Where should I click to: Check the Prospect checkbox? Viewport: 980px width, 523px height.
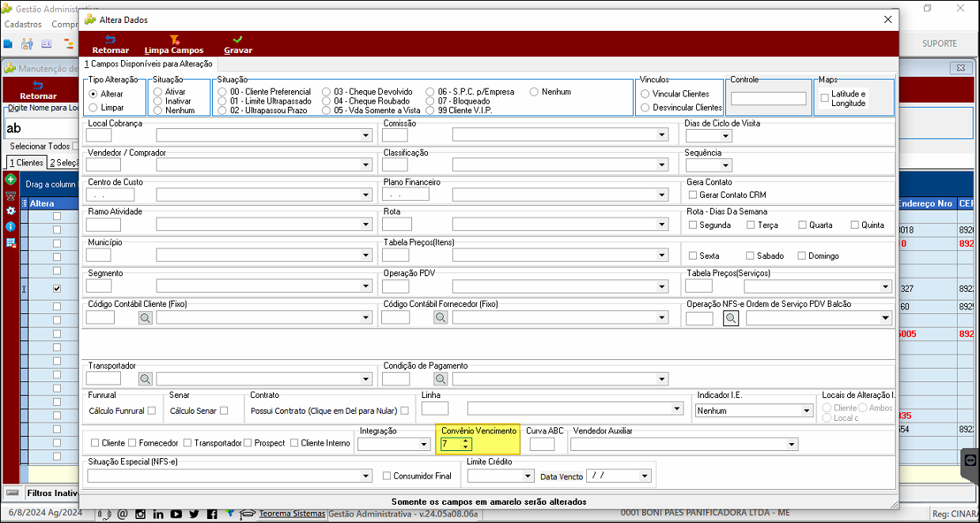(248, 443)
